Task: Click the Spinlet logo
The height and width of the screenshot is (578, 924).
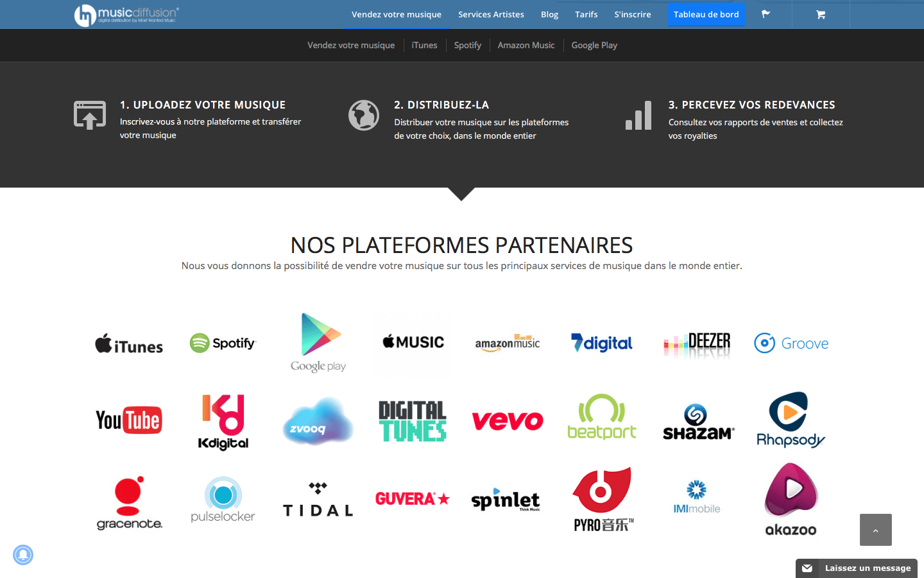Action: [506, 500]
